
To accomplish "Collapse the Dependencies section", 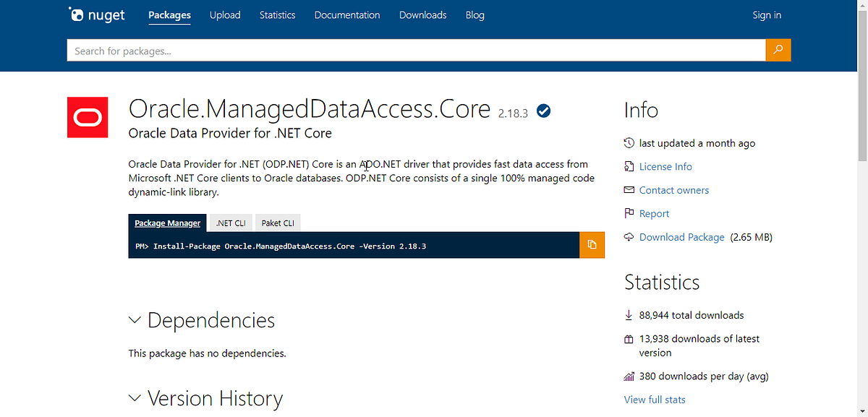I will pos(135,319).
